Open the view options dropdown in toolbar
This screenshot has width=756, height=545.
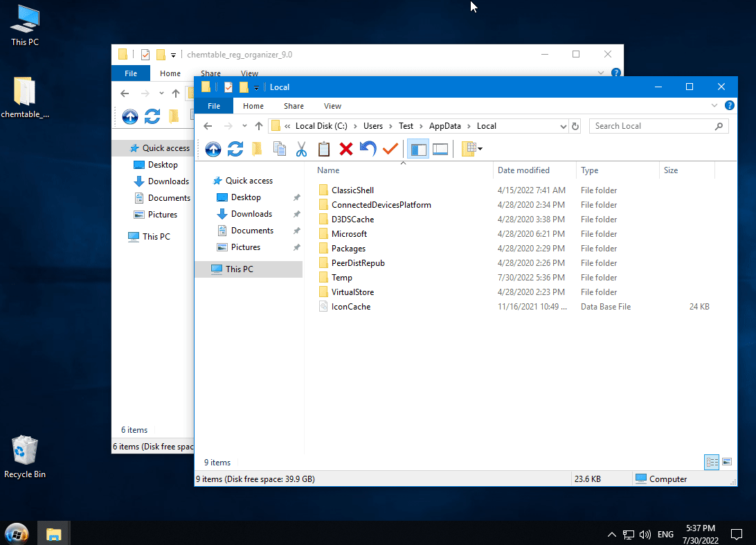tap(472, 149)
